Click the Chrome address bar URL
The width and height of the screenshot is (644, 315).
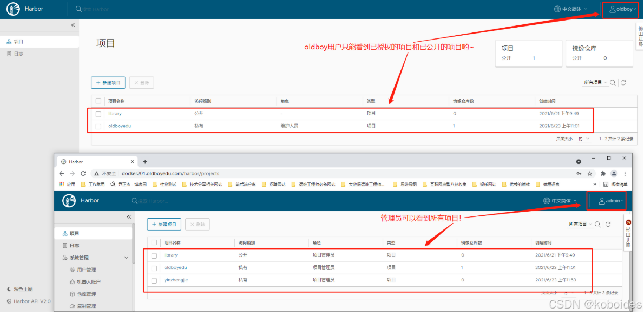tap(170, 173)
